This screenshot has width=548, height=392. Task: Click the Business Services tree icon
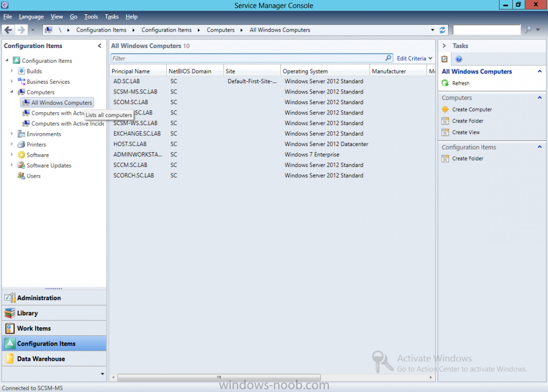[21, 82]
